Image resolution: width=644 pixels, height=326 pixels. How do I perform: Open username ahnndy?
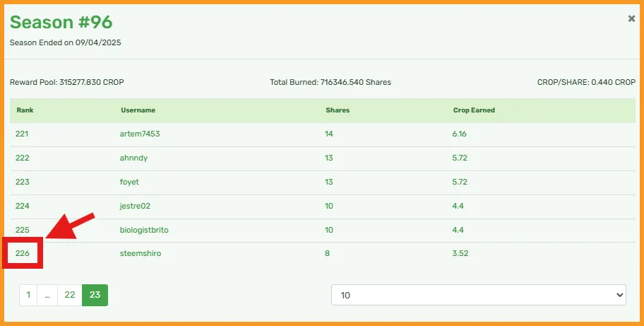(x=133, y=158)
